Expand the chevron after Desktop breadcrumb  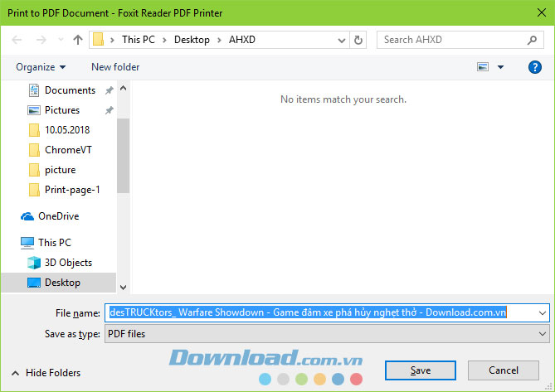coord(219,40)
